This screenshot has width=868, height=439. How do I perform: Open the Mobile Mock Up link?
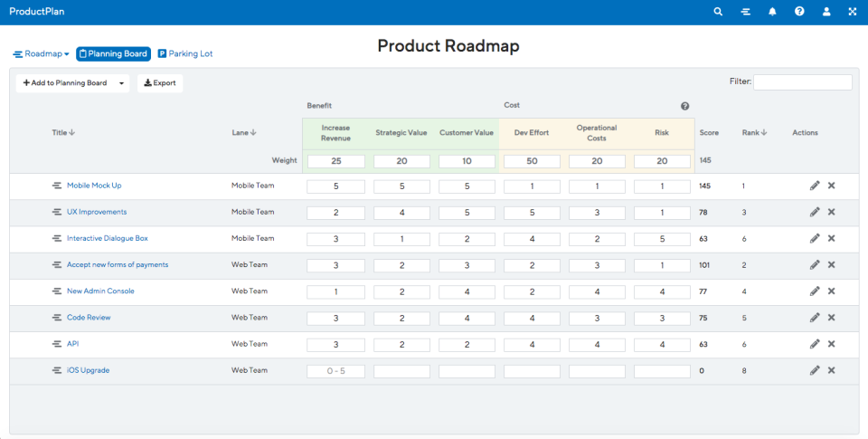[x=94, y=186]
